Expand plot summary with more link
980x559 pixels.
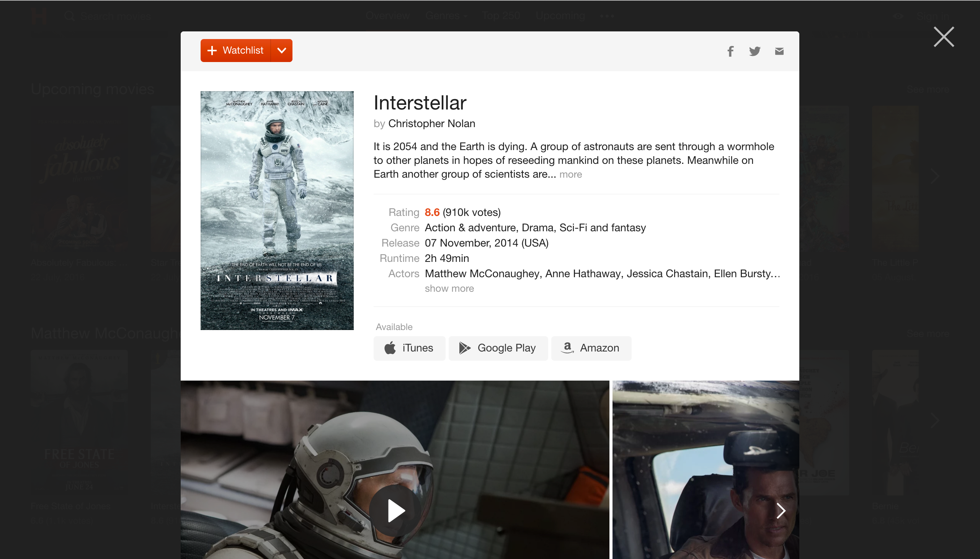(570, 174)
